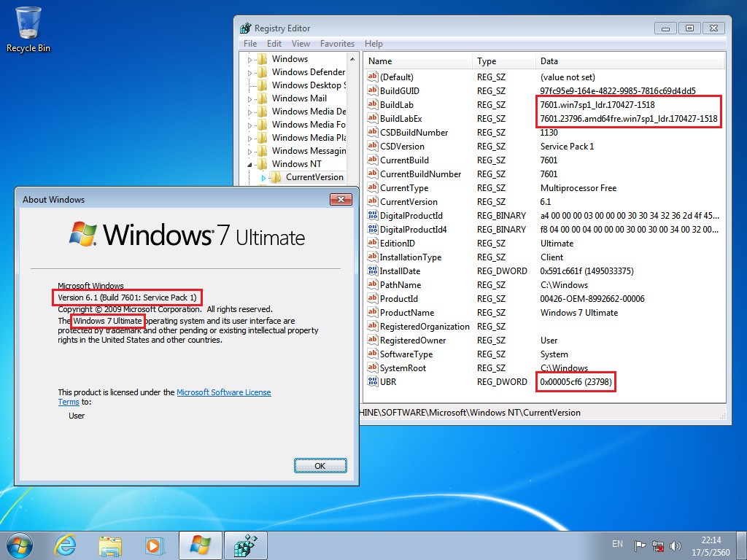Click the CSDVersion string value icon
747x560 pixels.
(373, 146)
